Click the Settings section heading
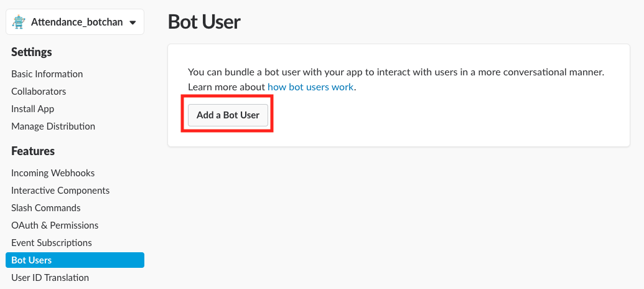644x289 pixels. [32, 52]
